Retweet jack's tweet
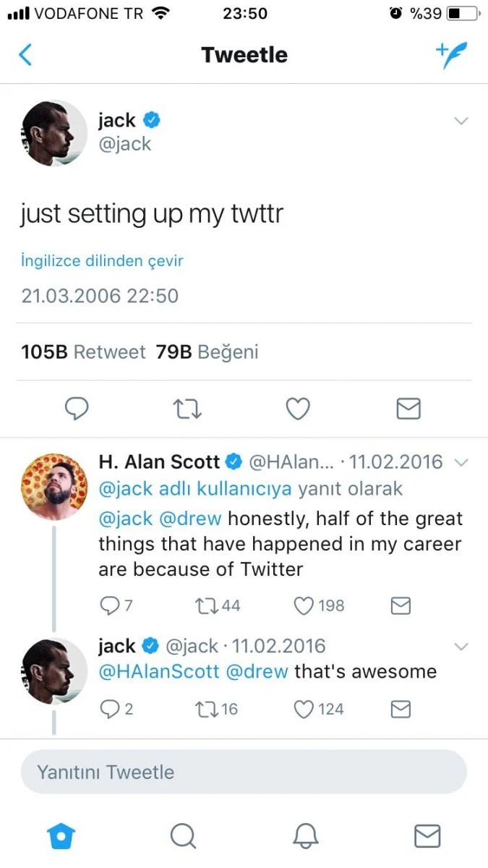The width and height of the screenshot is (488, 868). tap(187, 409)
